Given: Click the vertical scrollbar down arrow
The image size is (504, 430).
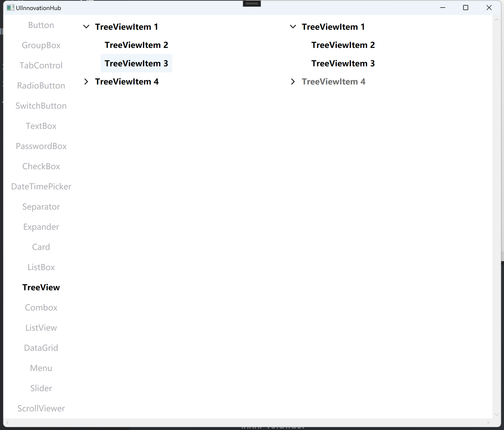Looking at the screenshot, I should pos(497,414).
